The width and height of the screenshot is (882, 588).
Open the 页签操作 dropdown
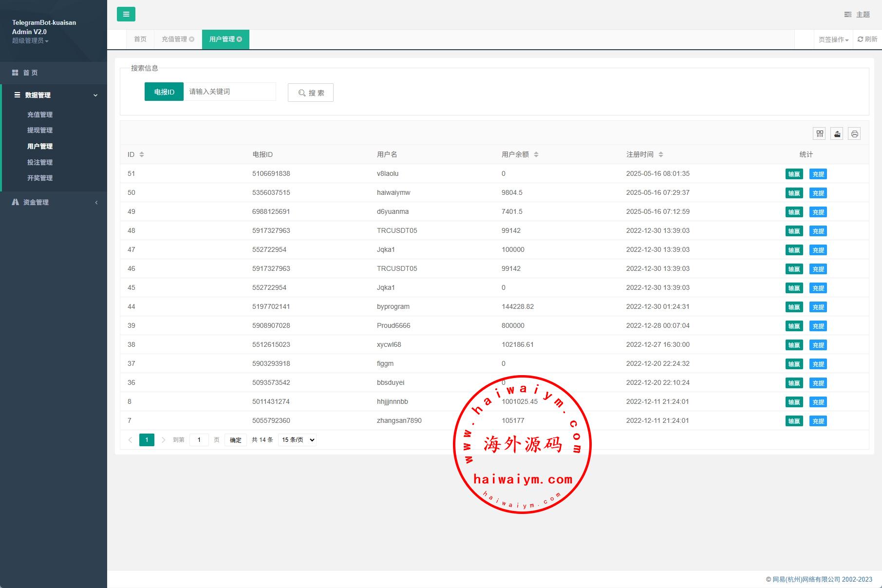click(x=833, y=39)
